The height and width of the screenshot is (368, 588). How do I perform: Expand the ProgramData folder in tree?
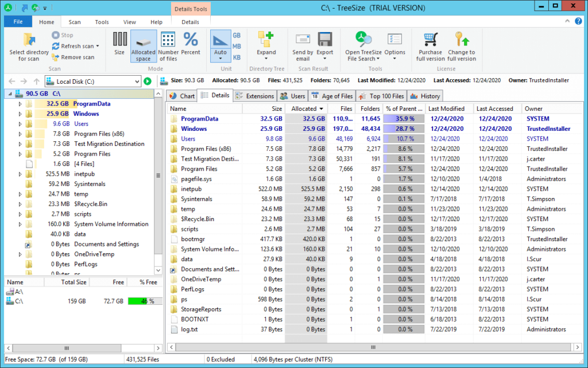(20, 104)
